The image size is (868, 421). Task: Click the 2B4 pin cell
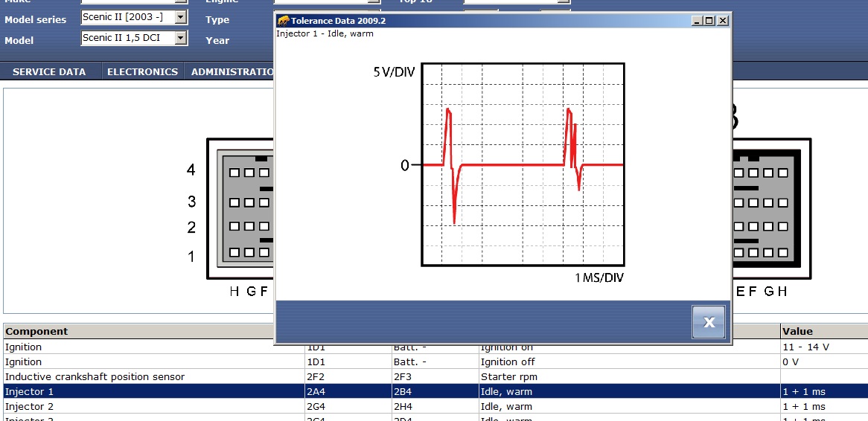click(x=435, y=391)
